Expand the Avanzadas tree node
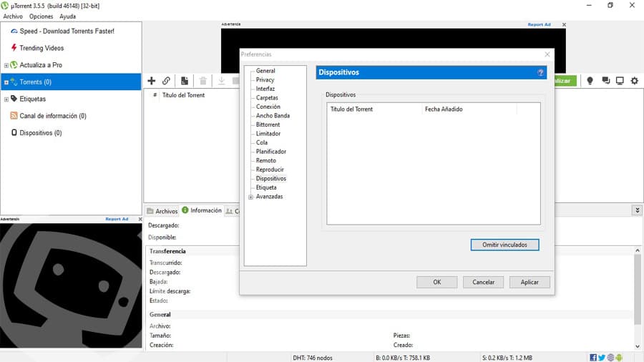 click(x=250, y=197)
